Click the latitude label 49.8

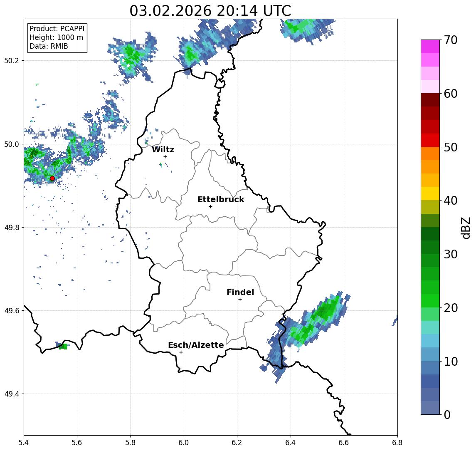pyautogui.click(x=12, y=227)
